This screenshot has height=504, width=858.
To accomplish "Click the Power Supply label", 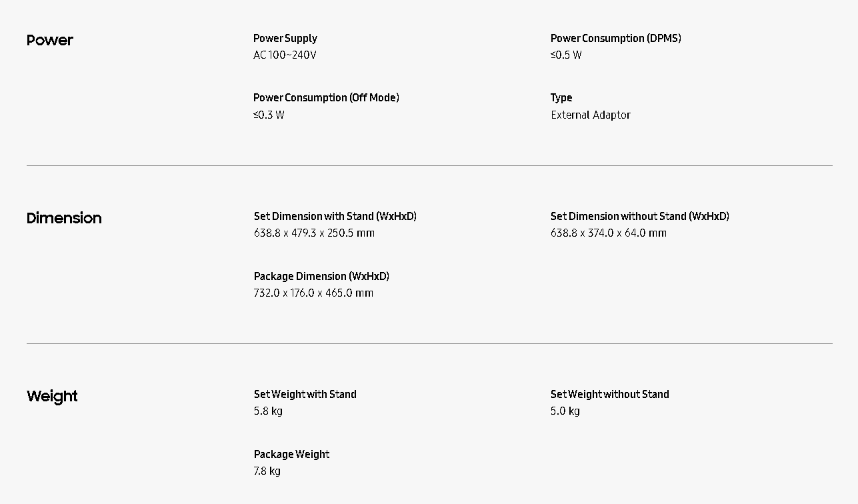I will click(x=285, y=38).
